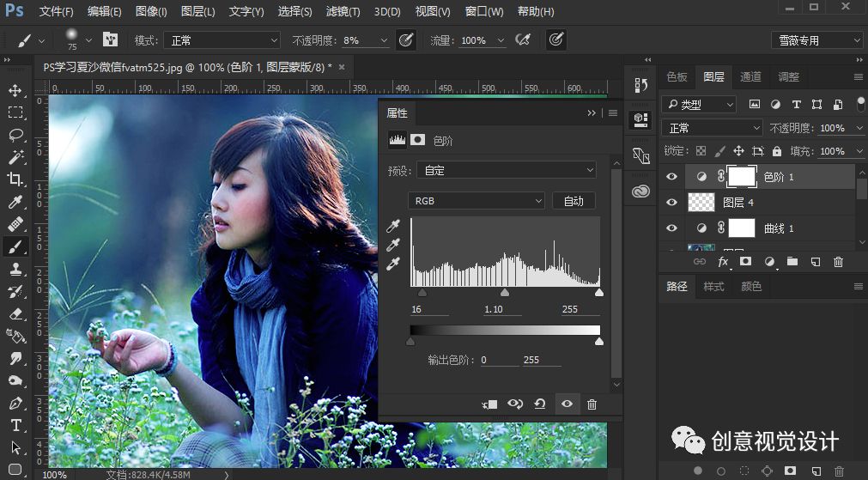Switch to the 样式 tab
The width and height of the screenshot is (868, 480).
[x=713, y=286]
